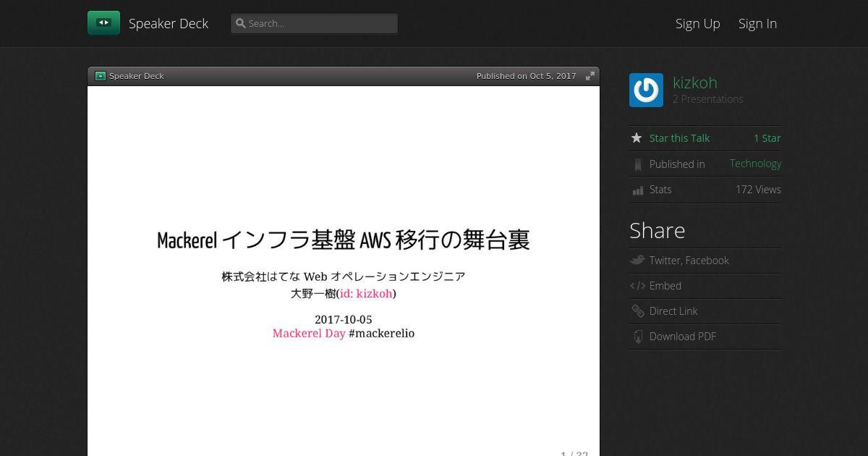Open the Sign In page
Viewport: 868px width, 456px height.
[x=757, y=23]
